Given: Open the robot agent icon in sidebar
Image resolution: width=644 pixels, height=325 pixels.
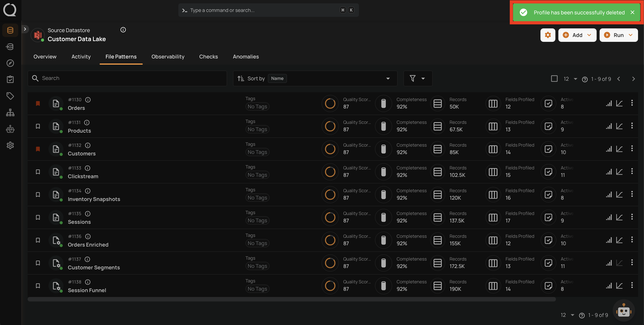Looking at the screenshot, I should coord(10,129).
